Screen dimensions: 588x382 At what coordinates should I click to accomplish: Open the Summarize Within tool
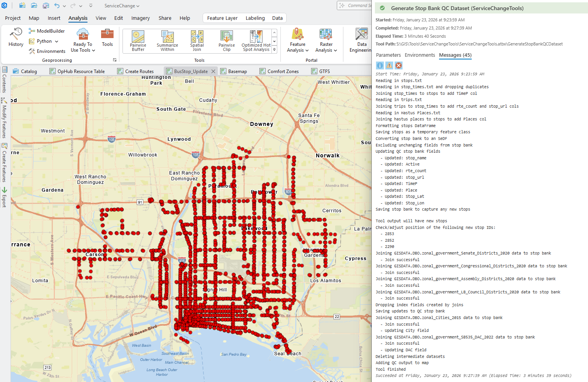167,41
